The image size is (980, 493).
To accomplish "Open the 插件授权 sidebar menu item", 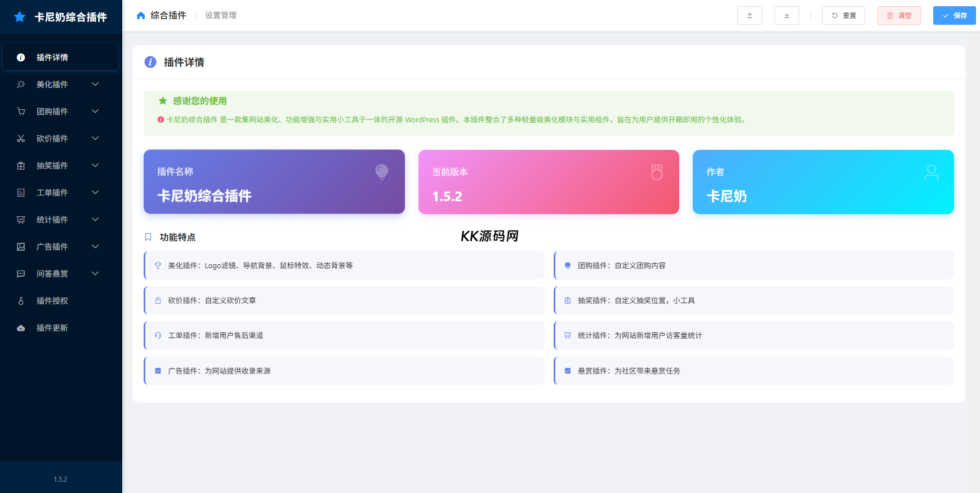I will pos(61,301).
